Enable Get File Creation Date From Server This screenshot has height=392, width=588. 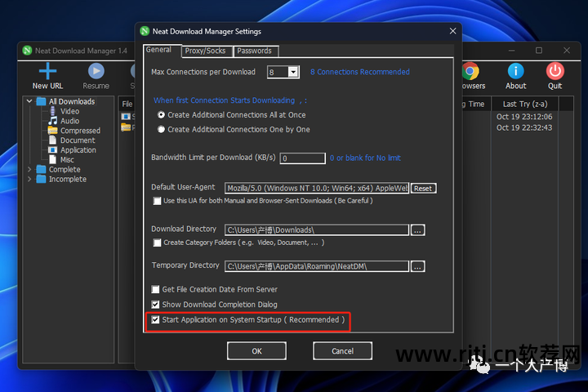pyautogui.click(x=155, y=289)
